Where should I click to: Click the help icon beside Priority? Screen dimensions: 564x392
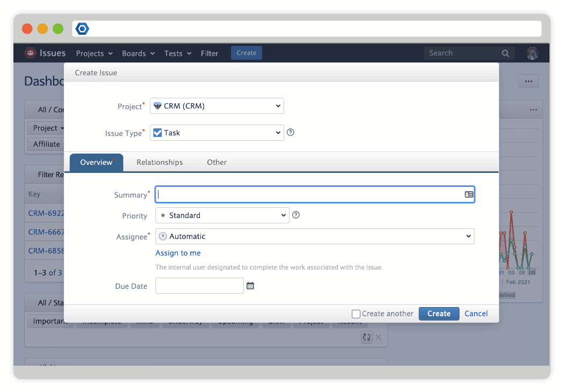click(x=296, y=215)
